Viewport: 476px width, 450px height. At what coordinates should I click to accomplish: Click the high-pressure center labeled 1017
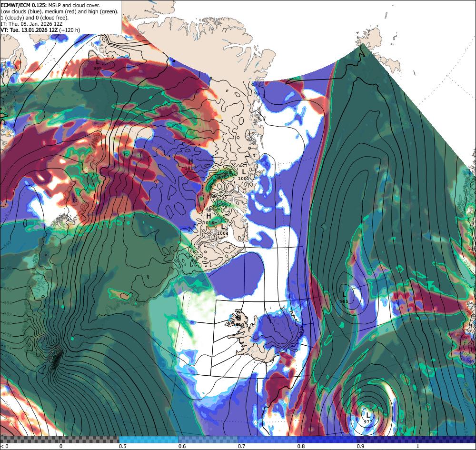click(190, 164)
